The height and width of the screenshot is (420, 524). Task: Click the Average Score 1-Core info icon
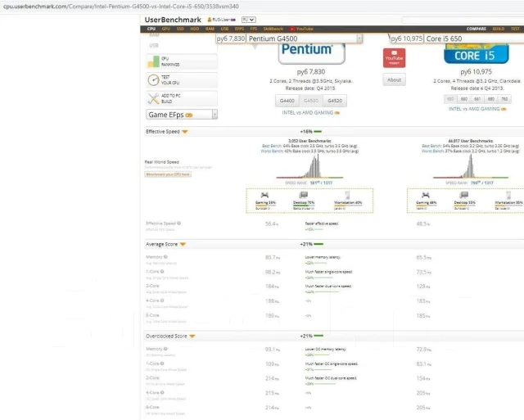click(162, 272)
